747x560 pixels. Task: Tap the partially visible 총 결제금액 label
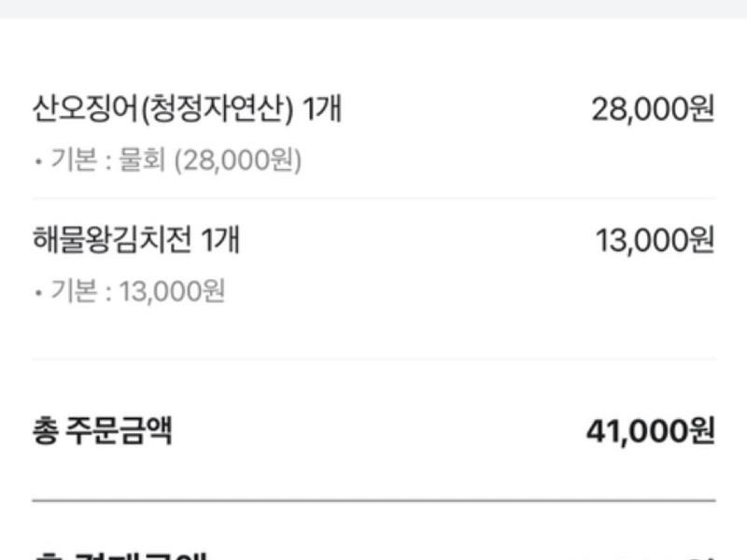click(x=120, y=554)
